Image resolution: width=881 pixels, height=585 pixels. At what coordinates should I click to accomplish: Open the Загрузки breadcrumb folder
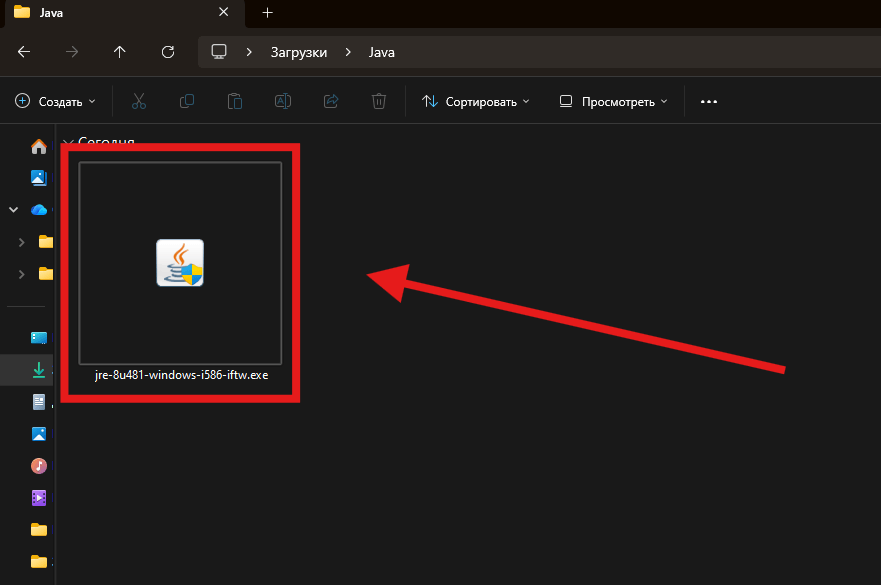[x=299, y=52]
